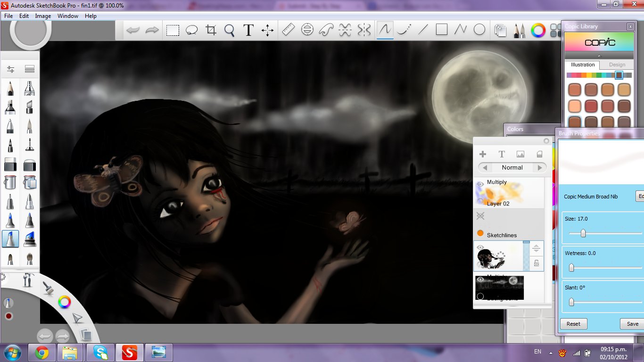Select the Steady Stroke tool
Viewport: 644px width, 362px height.
click(x=404, y=30)
